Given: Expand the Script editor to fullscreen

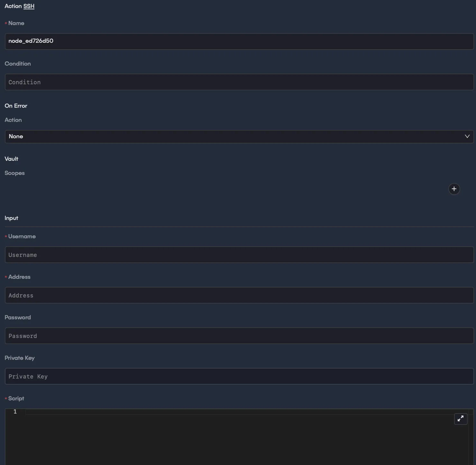Looking at the screenshot, I should 461,418.
